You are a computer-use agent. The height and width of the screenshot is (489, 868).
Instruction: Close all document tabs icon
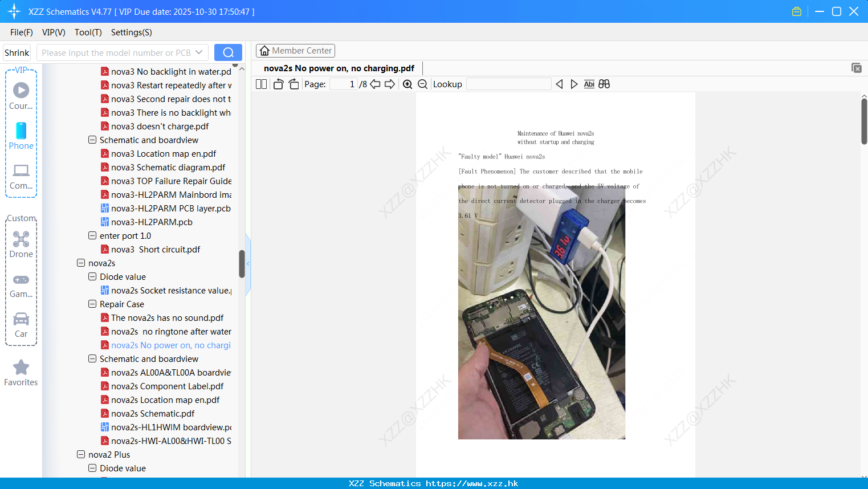coord(857,68)
